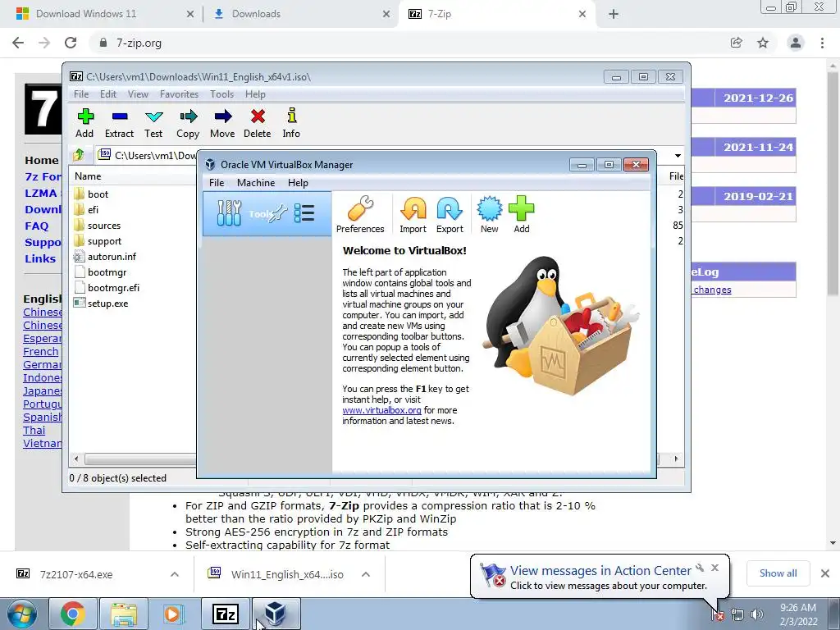Click the Delete button in 7-Zip toolbar
The image size is (840, 630).
[257, 123]
